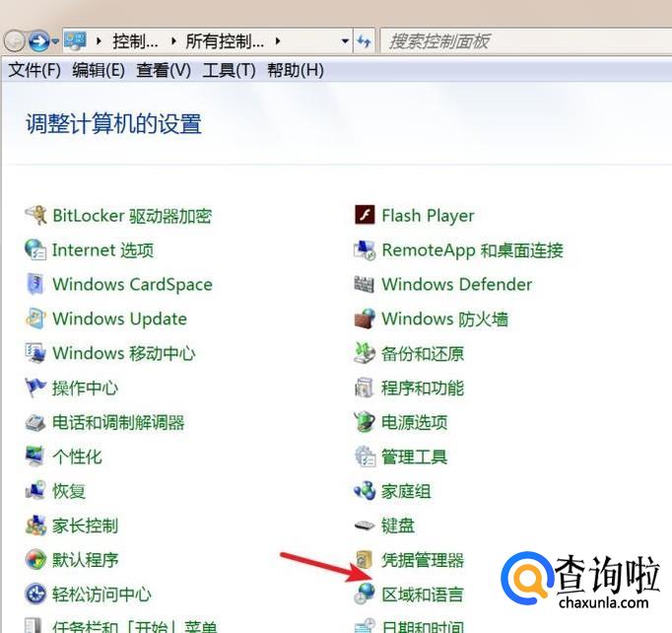Open the 程序和功能 link

(422, 387)
